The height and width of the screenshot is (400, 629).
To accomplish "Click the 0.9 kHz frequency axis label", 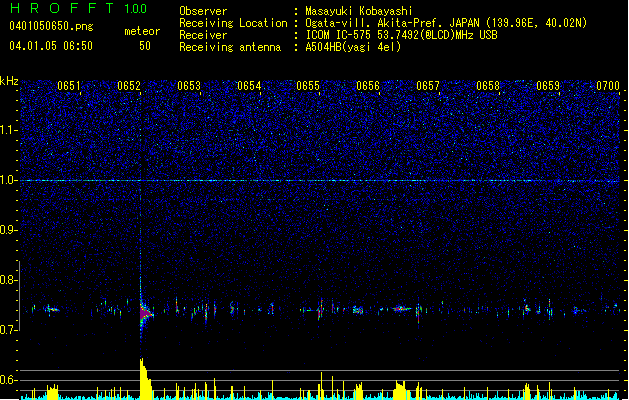I will (8, 230).
